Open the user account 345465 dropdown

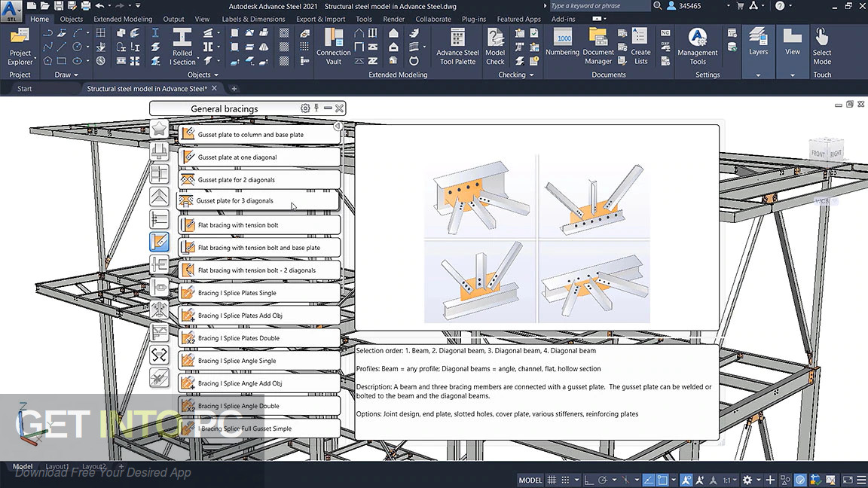[729, 6]
